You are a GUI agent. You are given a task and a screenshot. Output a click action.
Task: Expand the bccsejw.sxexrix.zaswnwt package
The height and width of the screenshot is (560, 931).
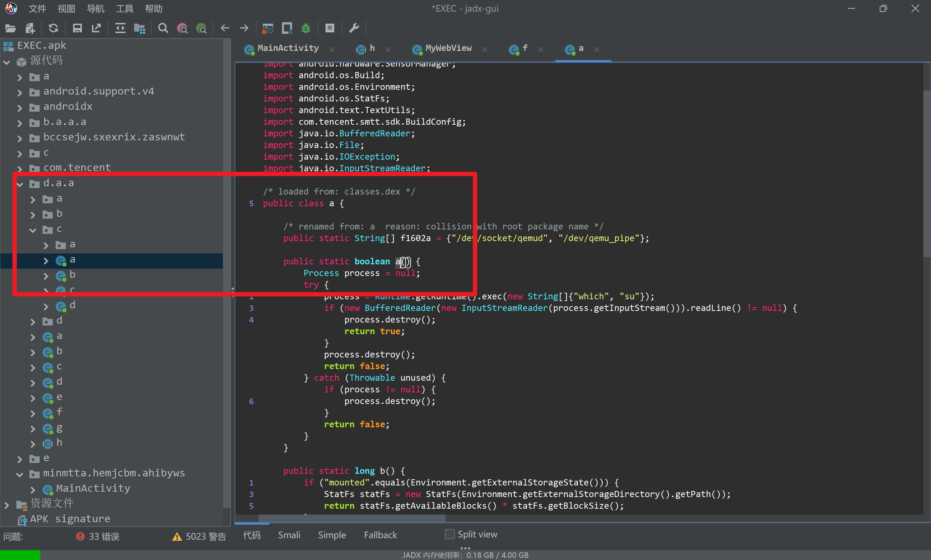click(20, 138)
